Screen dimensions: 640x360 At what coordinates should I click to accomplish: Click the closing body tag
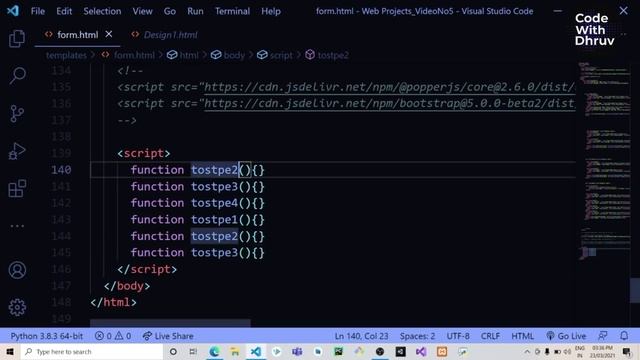(127, 286)
